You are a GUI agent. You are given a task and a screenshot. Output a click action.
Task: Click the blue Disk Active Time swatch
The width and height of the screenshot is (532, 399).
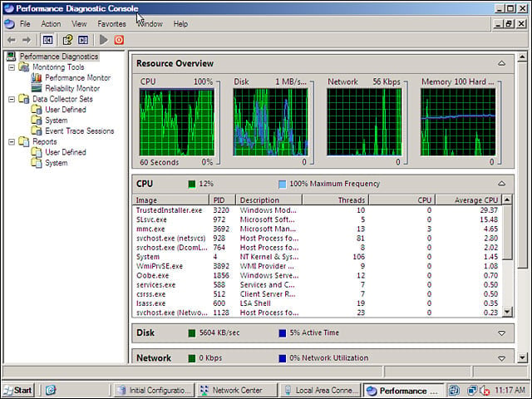click(x=282, y=333)
